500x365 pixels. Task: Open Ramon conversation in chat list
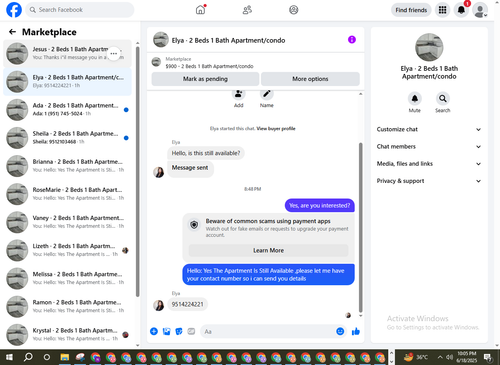tap(67, 307)
